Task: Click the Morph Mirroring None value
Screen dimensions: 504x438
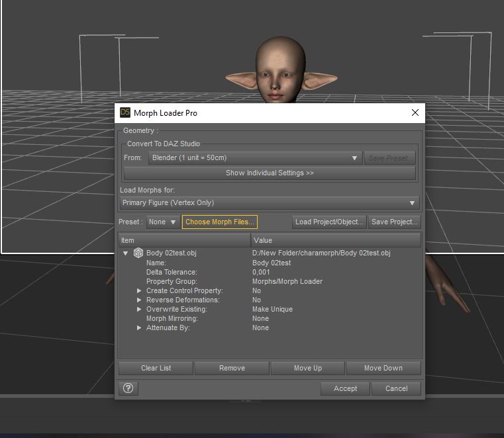Action: coord(261,318)
